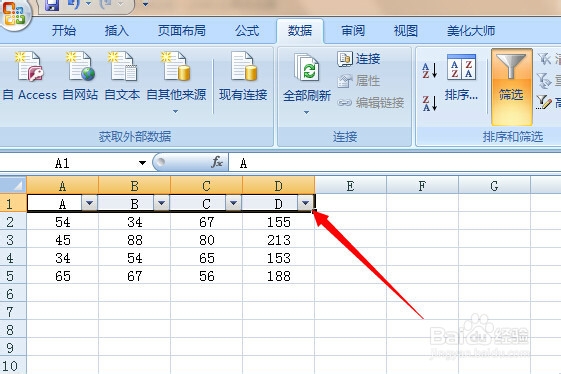Click Properties (属性) button
The height and width of the screenshot is (374, 561).
click(x=359, y=81)
